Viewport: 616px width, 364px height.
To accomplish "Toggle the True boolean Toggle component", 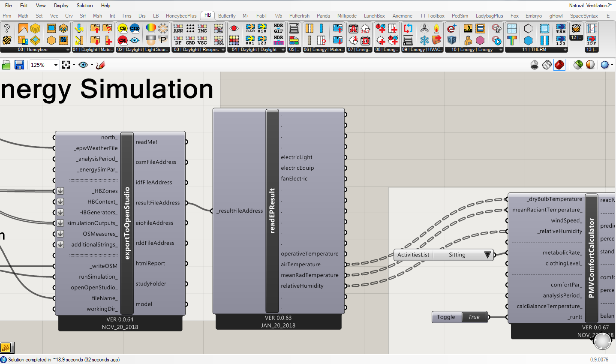I will [x=474, y=317].
